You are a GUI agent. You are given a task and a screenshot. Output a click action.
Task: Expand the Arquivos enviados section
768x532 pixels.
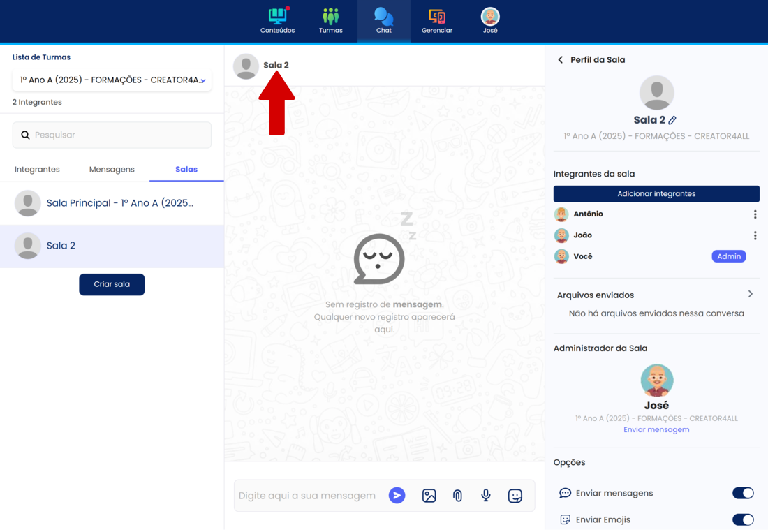tap(750, 295)
